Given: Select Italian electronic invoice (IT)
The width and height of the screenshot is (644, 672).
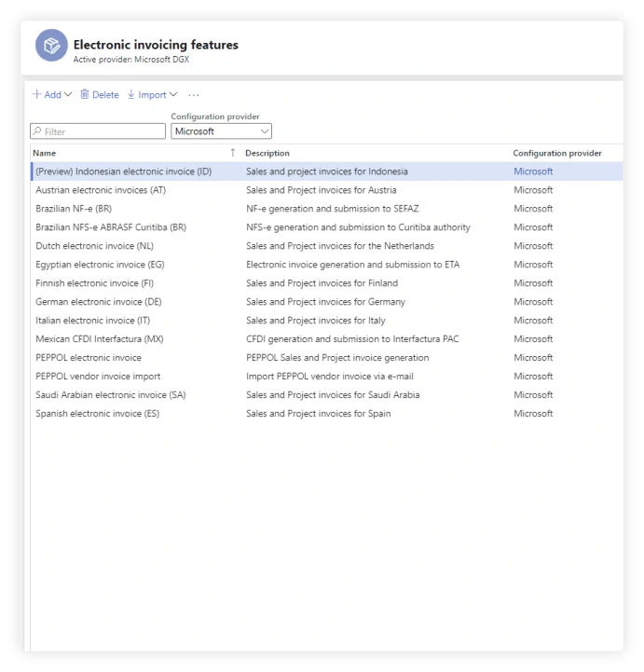Looking at the screenshot, I should coord(93,321).
